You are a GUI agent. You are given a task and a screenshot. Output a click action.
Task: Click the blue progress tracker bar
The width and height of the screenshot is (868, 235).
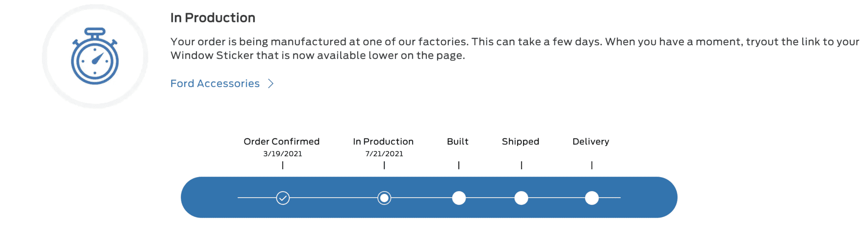pyautogui.click(x=429, y=197)
